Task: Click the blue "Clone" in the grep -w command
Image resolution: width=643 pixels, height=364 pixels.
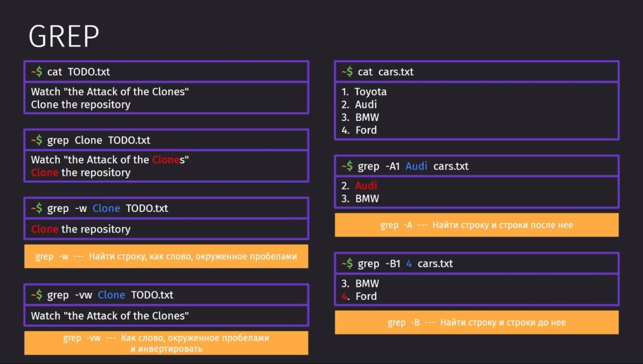Action: (106, 208)
